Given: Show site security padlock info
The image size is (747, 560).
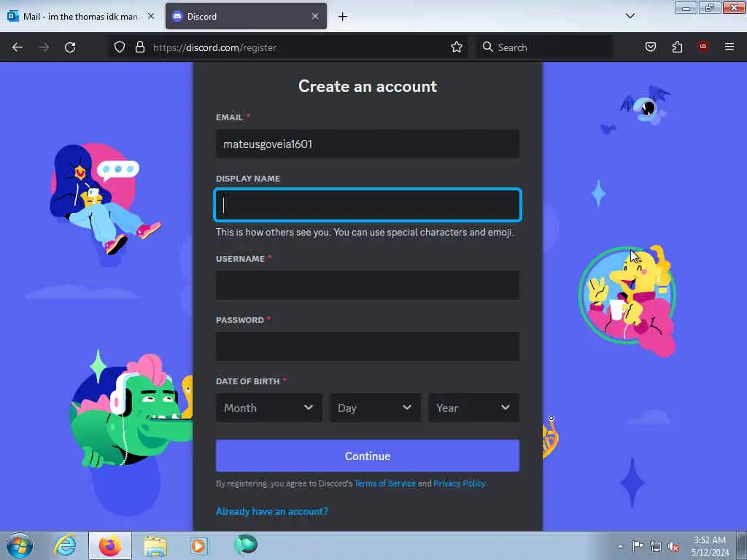Looking at the screenshot, I should tap(139, 47).
